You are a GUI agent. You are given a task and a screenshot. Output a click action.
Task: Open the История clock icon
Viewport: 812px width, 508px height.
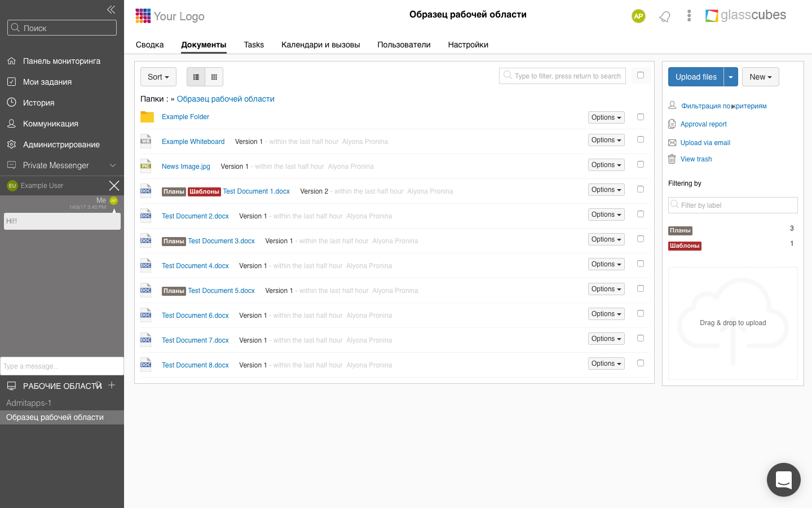[11, 103]
